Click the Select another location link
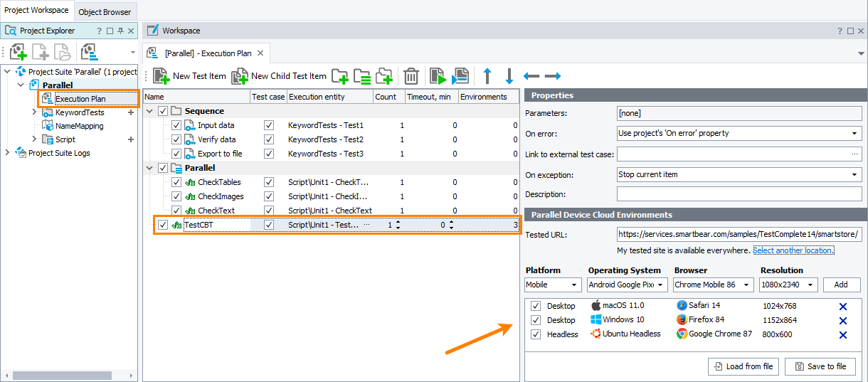 coord(793,250)
